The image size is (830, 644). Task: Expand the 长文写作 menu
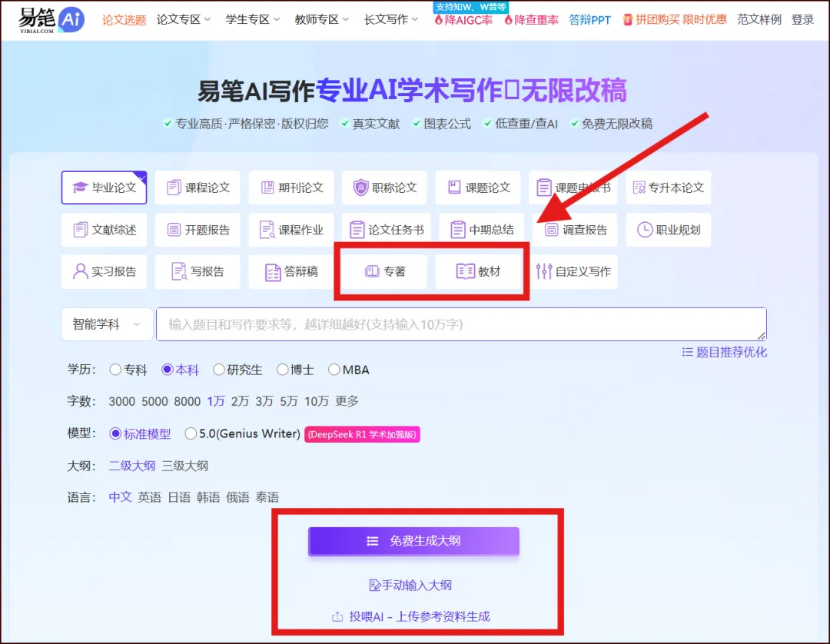(x=390, y=20)
